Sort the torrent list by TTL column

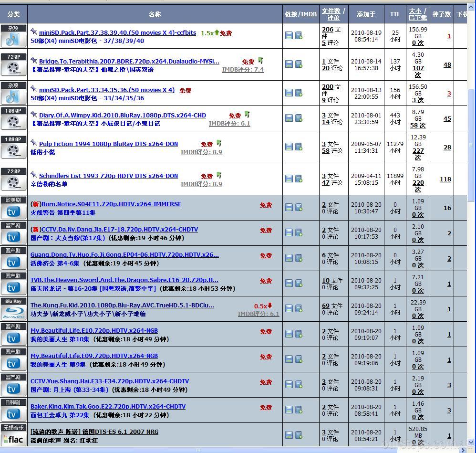(x=395, y=14)
